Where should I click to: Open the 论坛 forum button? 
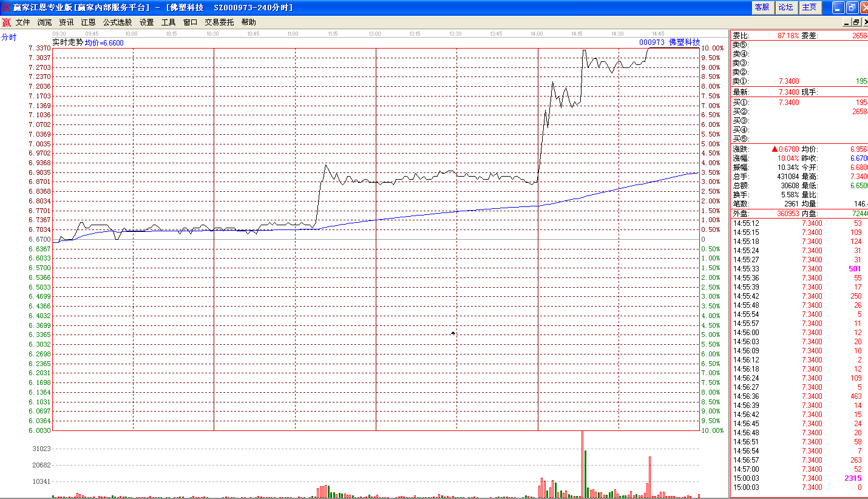point(785,7)
